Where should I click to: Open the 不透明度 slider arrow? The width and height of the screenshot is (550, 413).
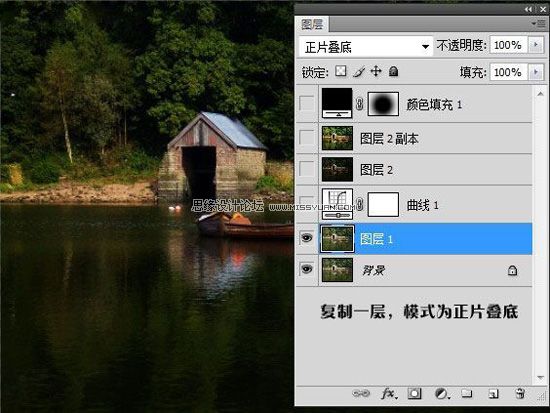[x=536, y=45]
